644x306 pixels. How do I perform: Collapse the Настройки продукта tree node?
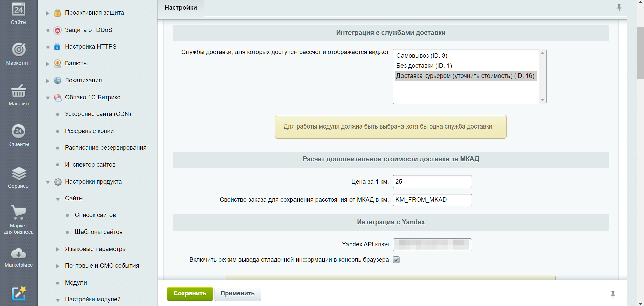pyautogui.click(x=48, y=182)
